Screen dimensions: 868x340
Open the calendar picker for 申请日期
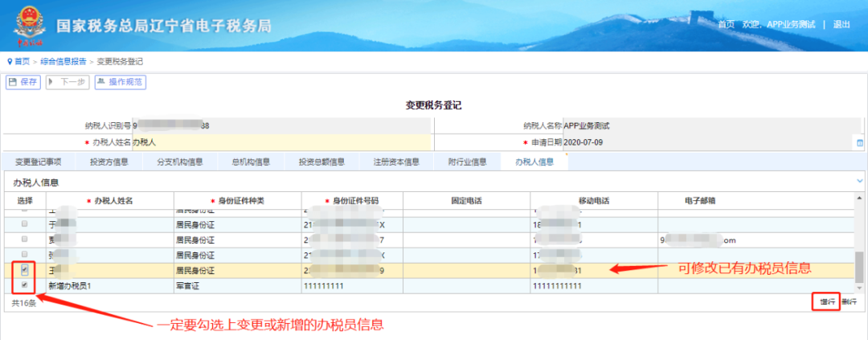860,143
